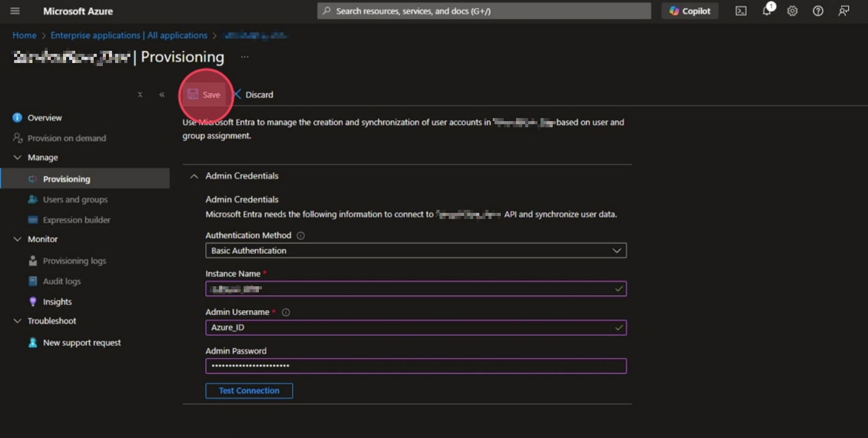Click the feedback icon in the top bar
The height and width of the screenshot is (438, 868).
844,10
